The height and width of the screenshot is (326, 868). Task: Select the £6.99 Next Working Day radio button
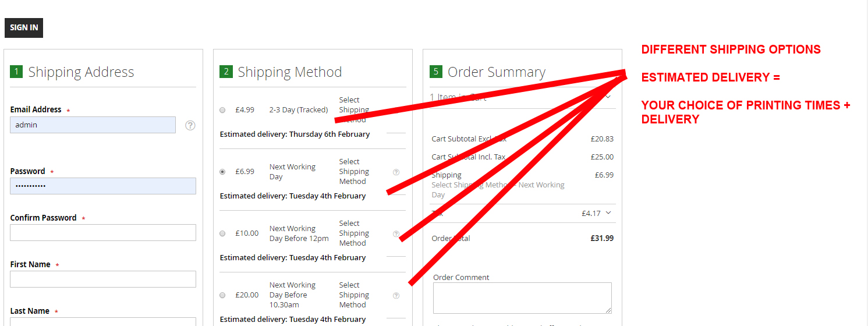coord(222,172)
